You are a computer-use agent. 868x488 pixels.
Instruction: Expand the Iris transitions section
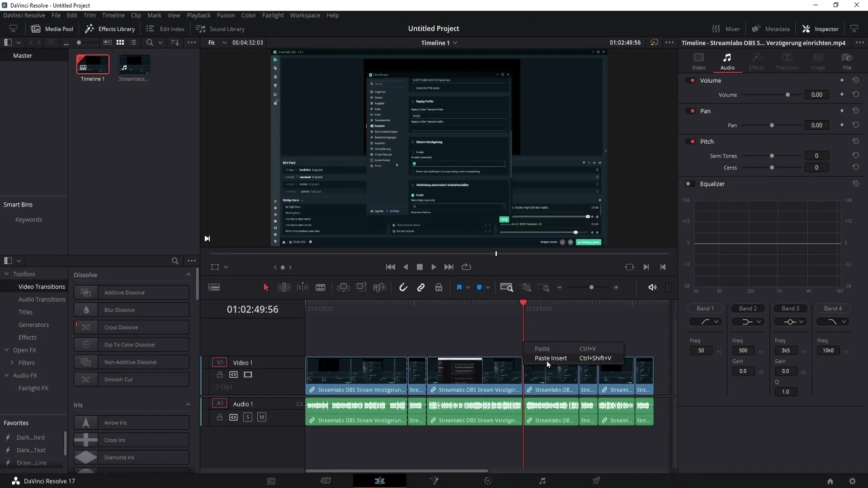(189, 404)
